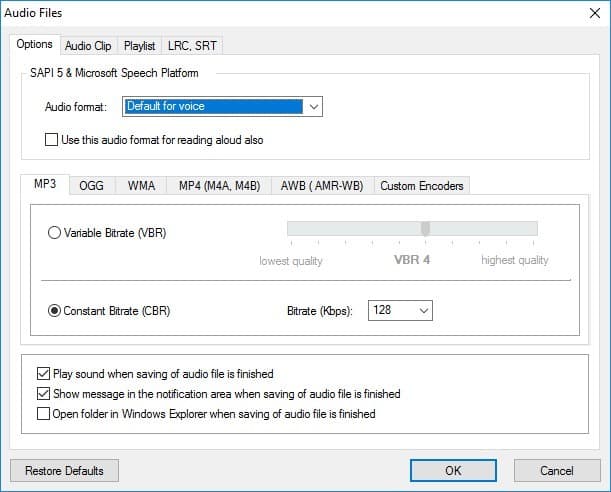
Task: Select the Options tab
Action: point(35,44)
